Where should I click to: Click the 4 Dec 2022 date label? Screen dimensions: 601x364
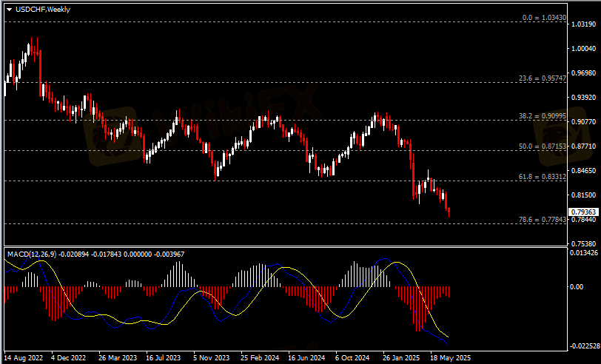68,358
